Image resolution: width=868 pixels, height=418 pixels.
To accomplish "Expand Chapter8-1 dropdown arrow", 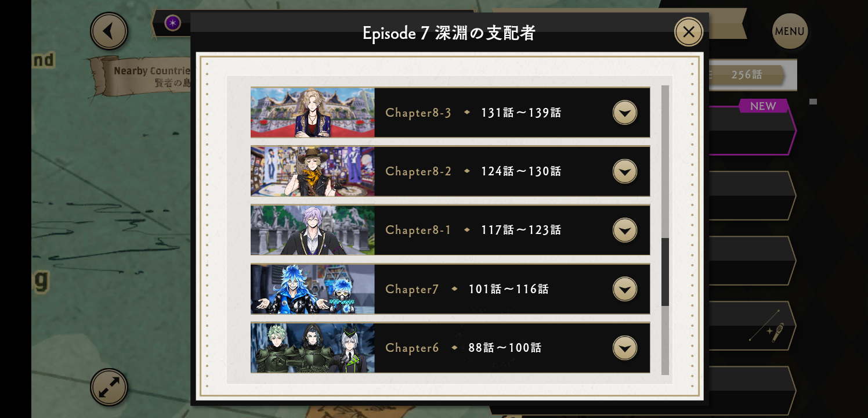I will [x=625, y=230].
